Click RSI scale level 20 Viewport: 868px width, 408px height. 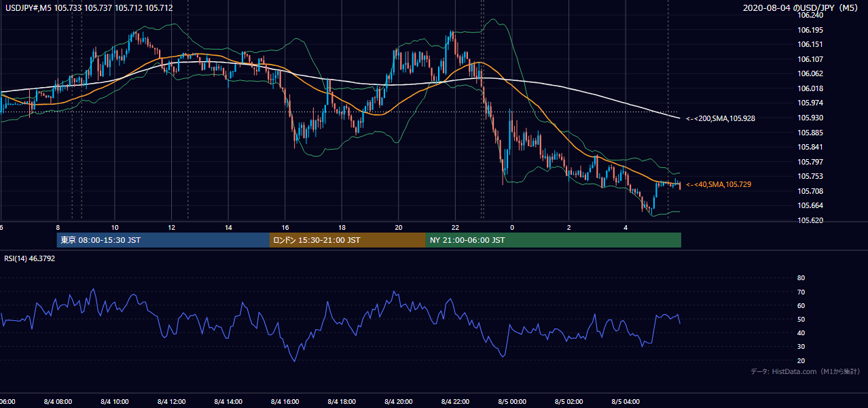click(801, 360)
